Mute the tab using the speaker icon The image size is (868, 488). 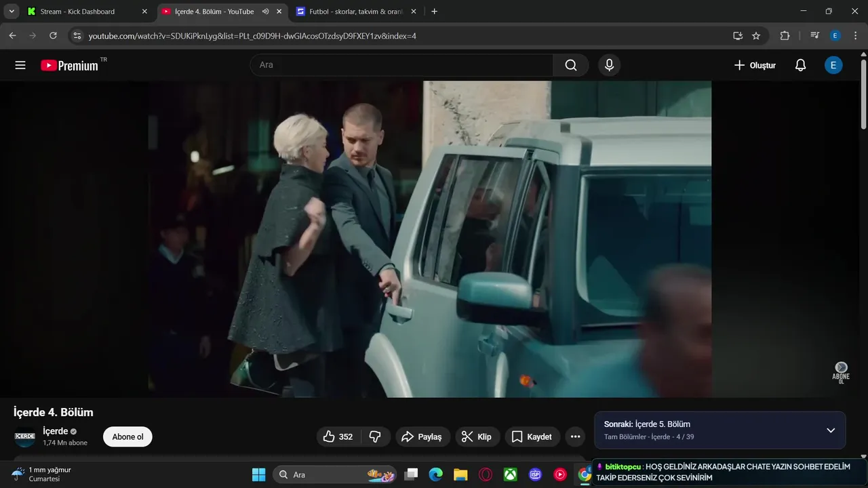click(x=265, y=12)
